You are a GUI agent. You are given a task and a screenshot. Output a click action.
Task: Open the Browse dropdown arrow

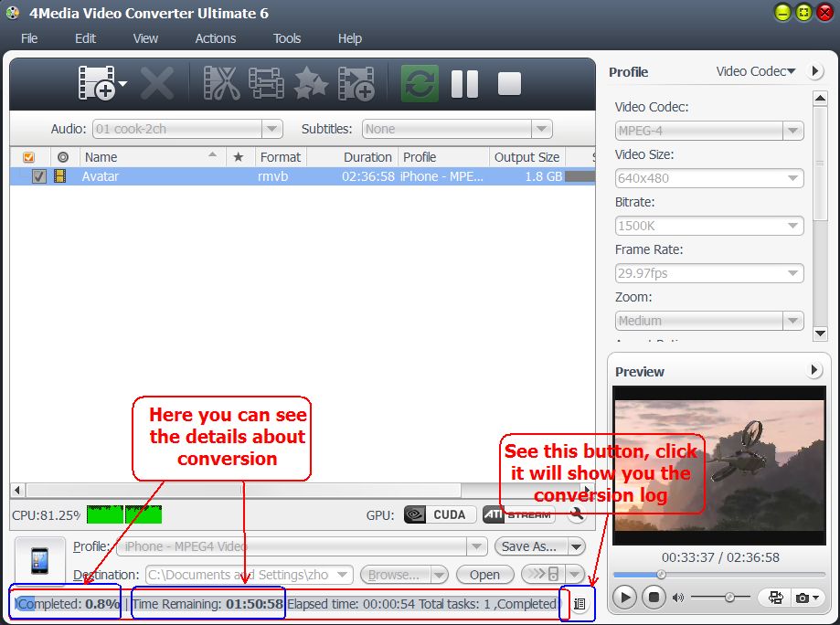click(x=440, y=575)
